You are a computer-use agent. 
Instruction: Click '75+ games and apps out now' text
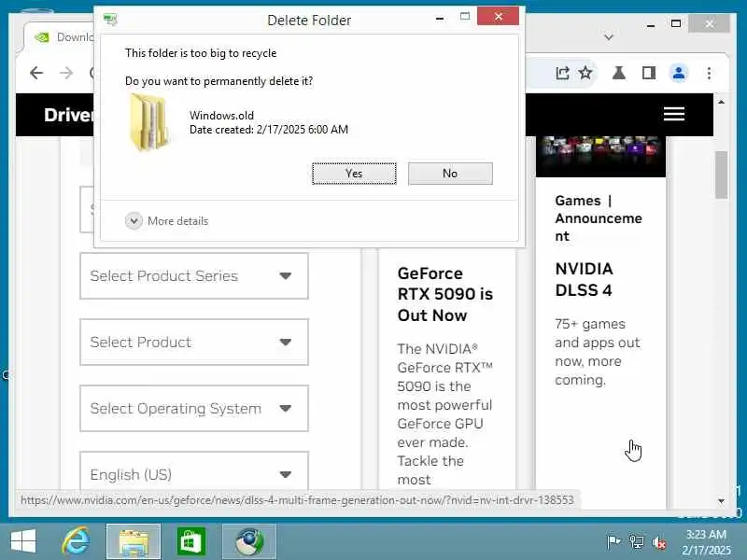coord(598,352)
